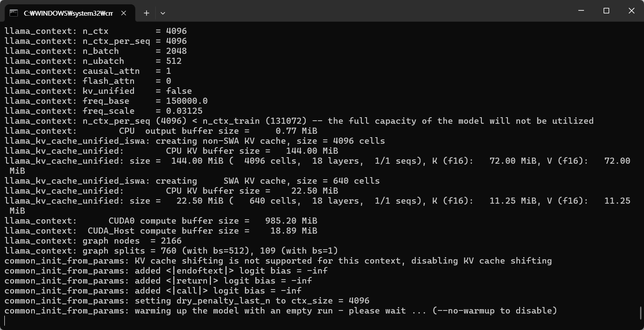Click the SWA KV cache 640 cells line

click(192, 181)
